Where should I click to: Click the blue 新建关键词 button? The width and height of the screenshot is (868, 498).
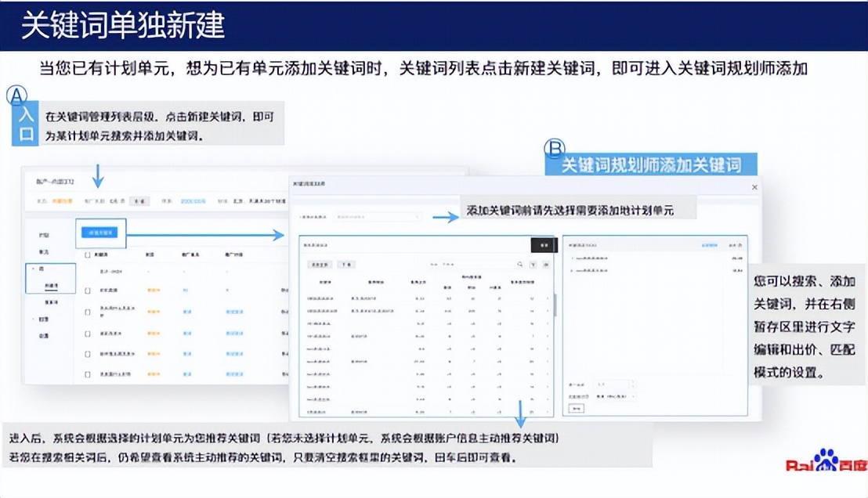[x=99, y=233]
